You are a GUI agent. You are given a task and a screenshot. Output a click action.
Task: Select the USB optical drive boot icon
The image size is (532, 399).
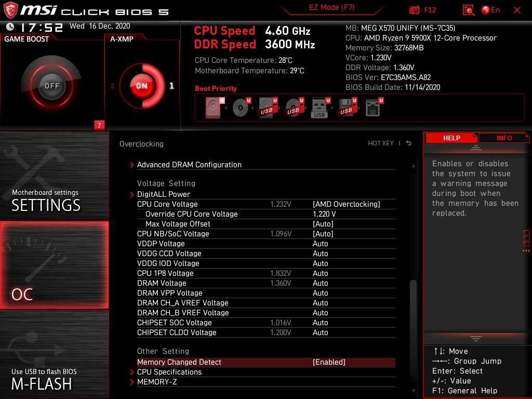tap(294, 108)
